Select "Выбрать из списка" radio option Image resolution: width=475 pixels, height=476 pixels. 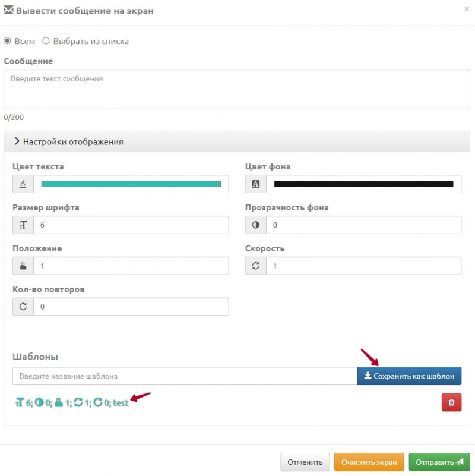46,41
